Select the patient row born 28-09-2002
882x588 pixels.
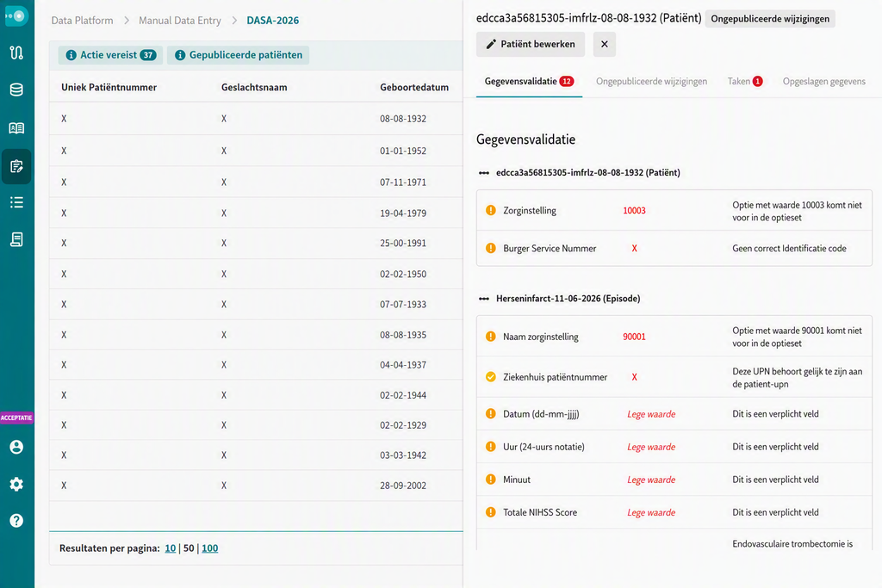pyautogui.click(x=256, y=486)
